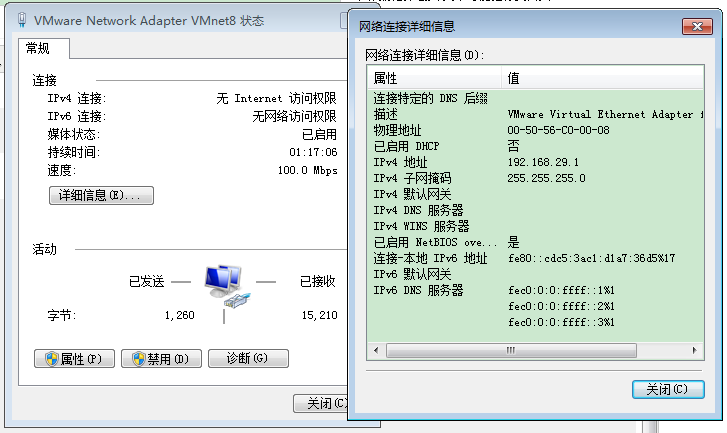Select the IPv6 DNS 服务器 row
This screenshot has width=727, height=433.
tap(536, 290)
